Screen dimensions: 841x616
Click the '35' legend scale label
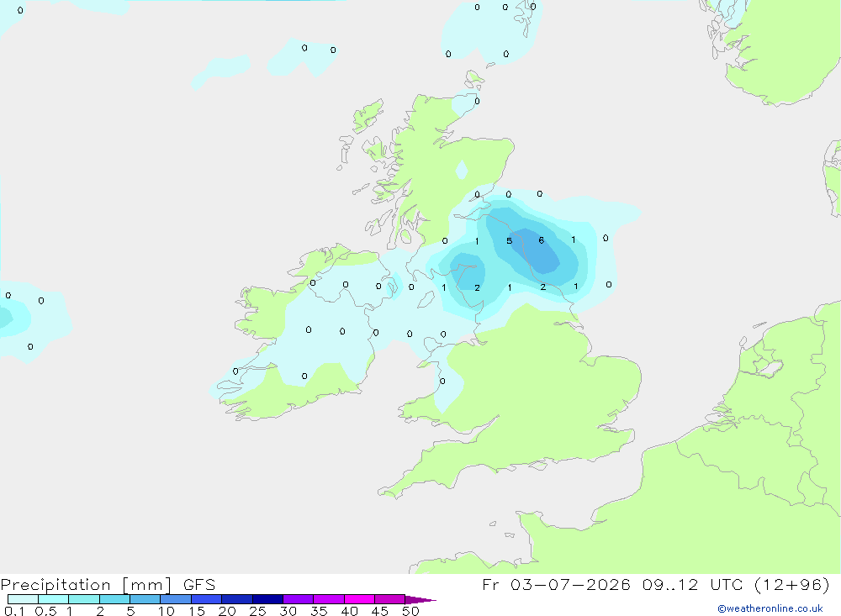(x=319, y=611)
